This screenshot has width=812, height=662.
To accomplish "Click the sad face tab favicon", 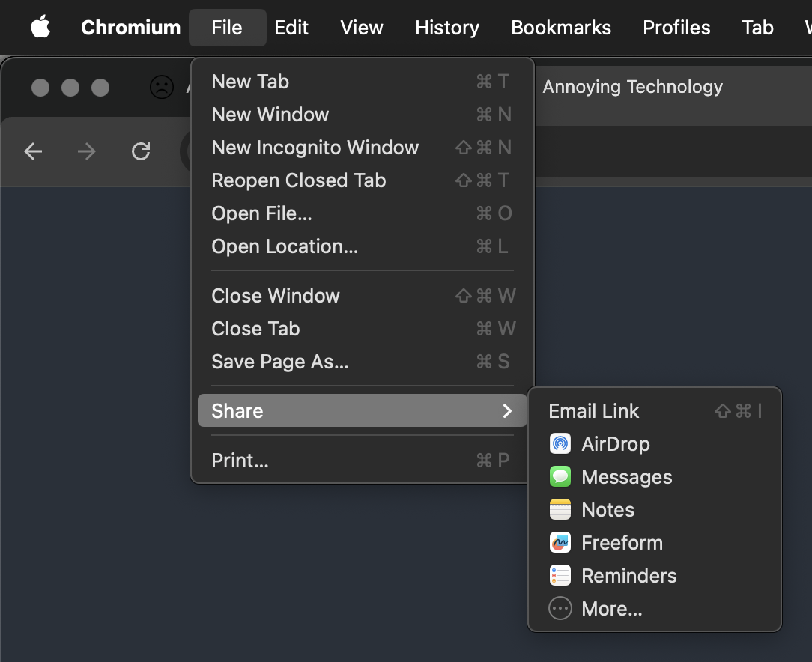I will tap(162, 87).
